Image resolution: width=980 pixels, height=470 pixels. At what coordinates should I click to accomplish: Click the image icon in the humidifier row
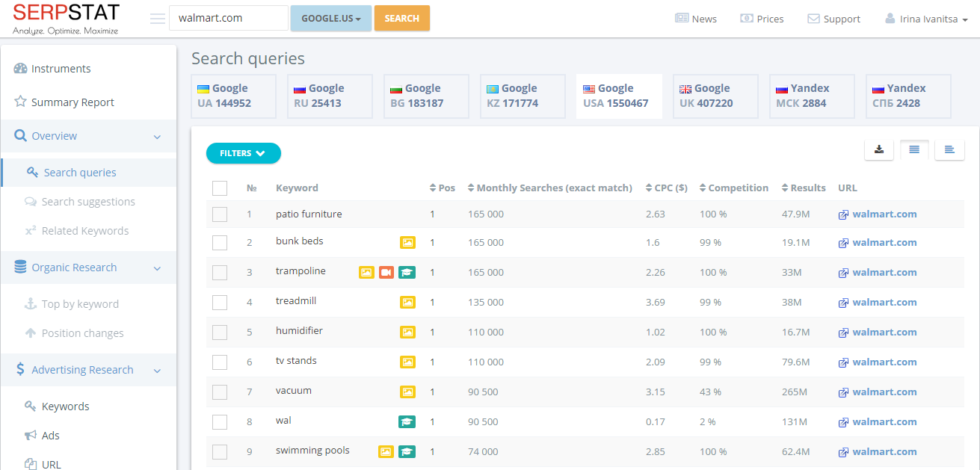click(x=407, y=332)
